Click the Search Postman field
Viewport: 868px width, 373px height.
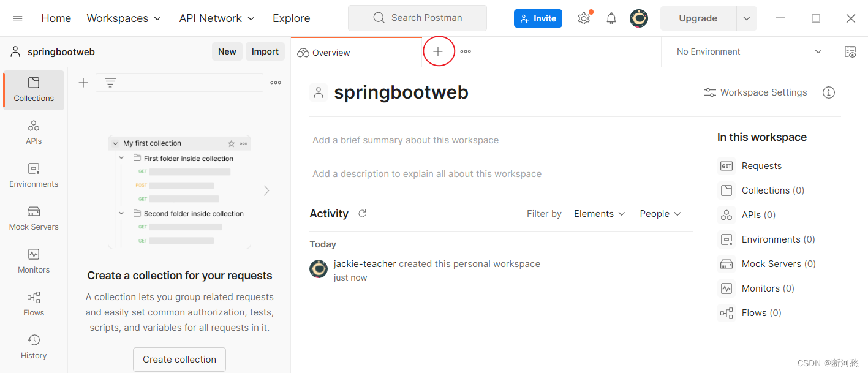(x=417, y=18)
